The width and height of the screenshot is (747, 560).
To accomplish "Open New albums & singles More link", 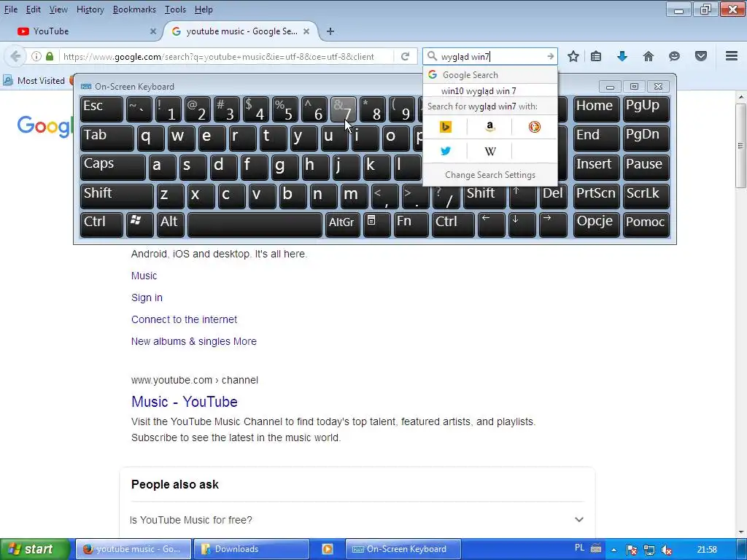I will click(x=194, y=341).
